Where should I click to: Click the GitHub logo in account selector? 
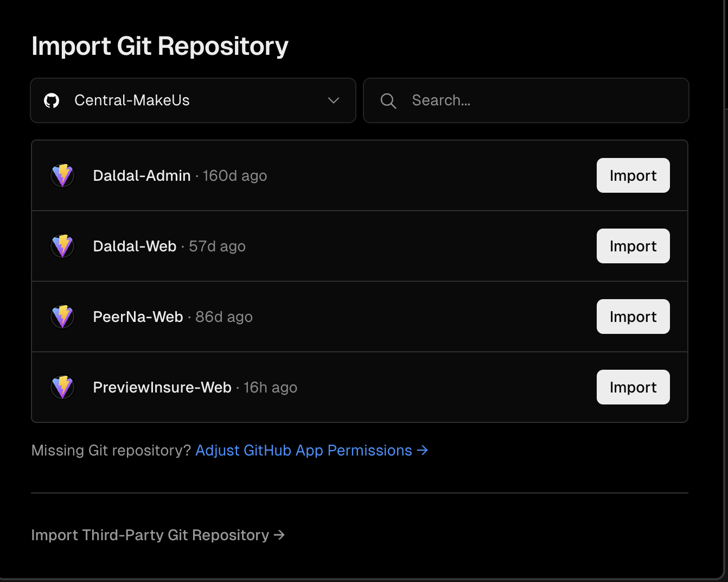52,100
